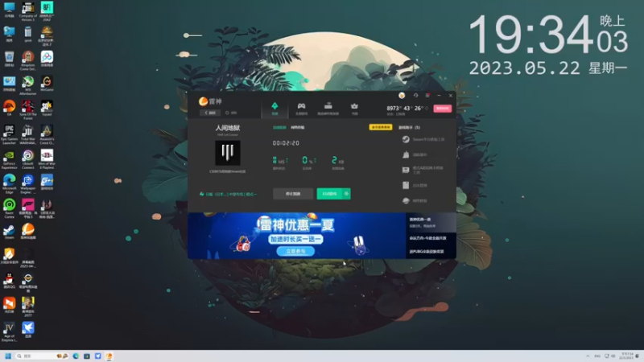The height and width of the screenshot is (362, 644).
Task: Open the EA desktop icon
Action: [x=9, y=109]
